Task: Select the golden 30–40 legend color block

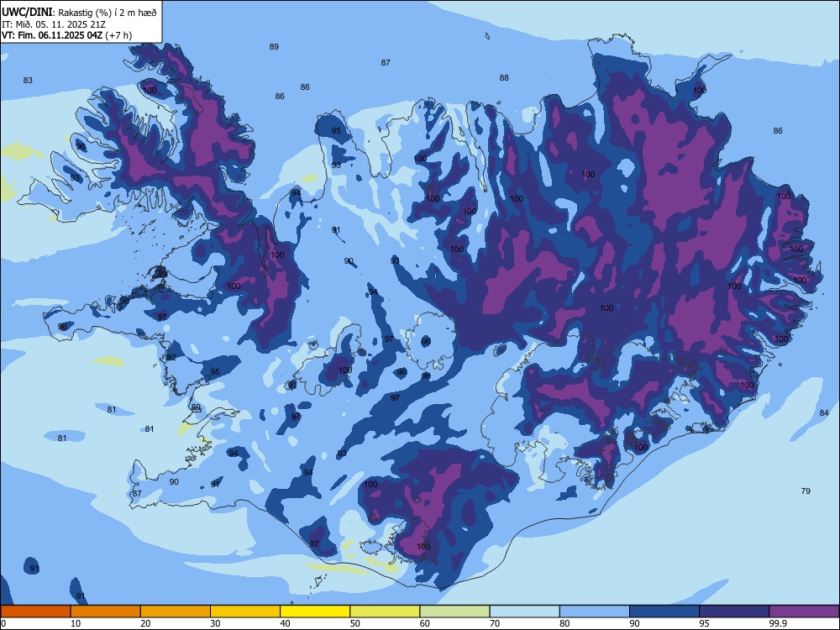Action: click(245, 612)
